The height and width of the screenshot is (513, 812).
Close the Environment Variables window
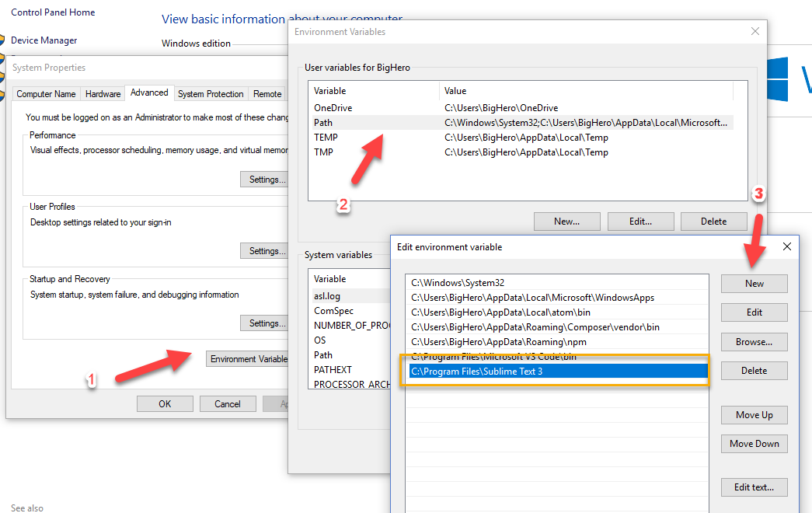[x=754, y=32]
